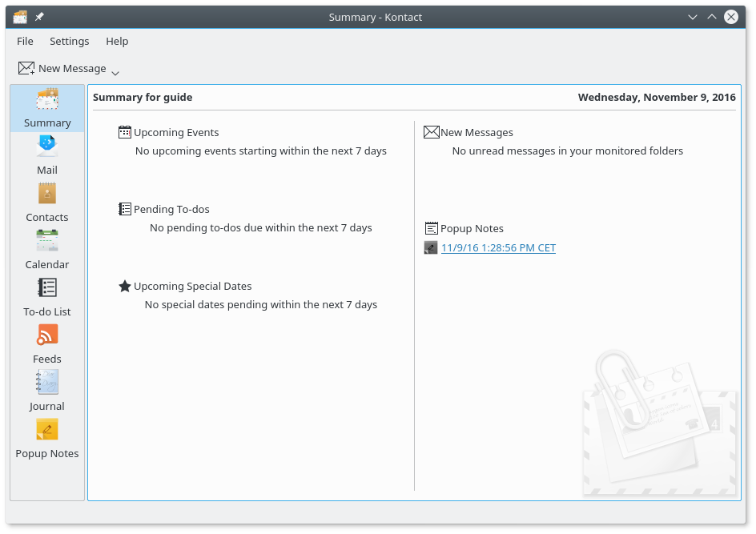Select the To-do List icon
756x534 pixels.
[47, 287]
